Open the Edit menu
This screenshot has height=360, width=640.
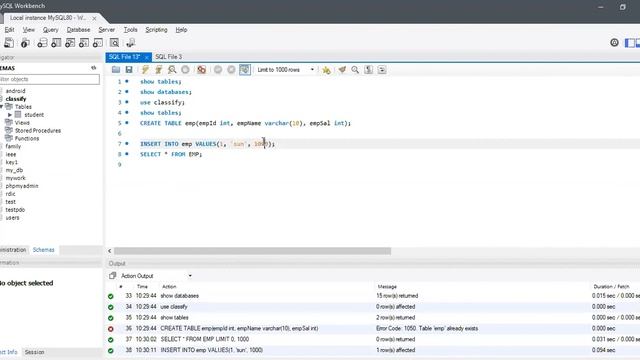pos(9,30)
